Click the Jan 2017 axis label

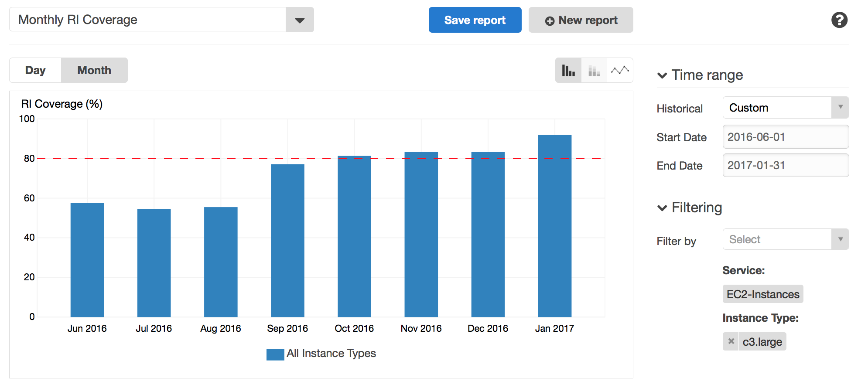[554, 328]
